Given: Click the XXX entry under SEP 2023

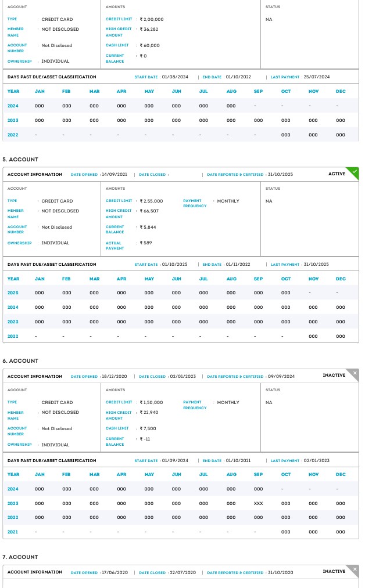Looking at the screenshot, I should coord(258,503).
